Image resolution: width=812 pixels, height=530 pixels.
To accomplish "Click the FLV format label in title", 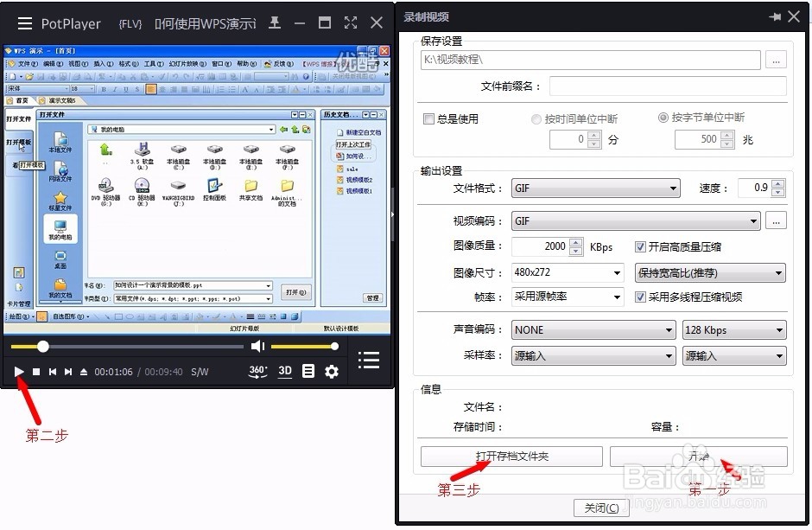I will click(x=130, y=24).
